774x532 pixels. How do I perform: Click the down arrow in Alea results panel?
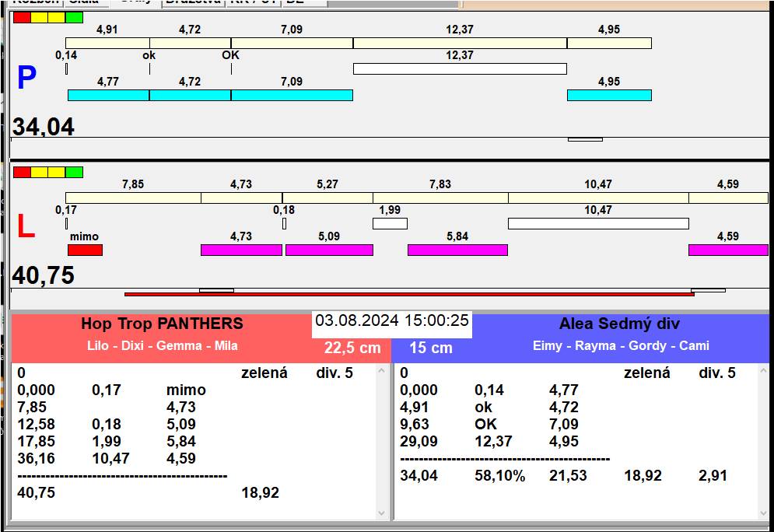(x=765, y=513)
